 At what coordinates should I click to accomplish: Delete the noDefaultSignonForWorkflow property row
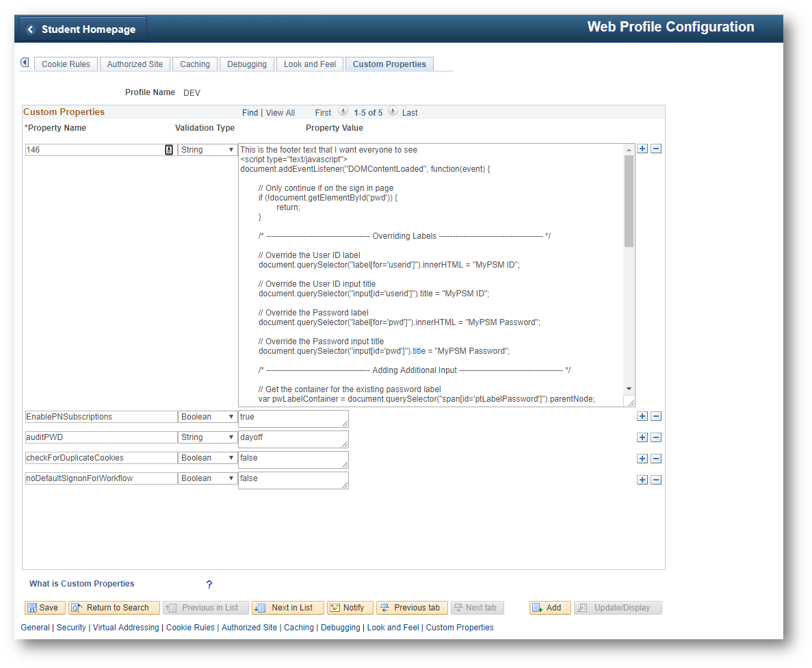tap(655, 480)
